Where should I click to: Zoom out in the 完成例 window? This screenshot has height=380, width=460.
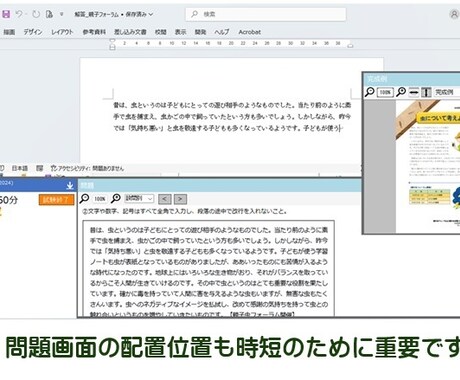pyautogui.click(x=370, y=92)
